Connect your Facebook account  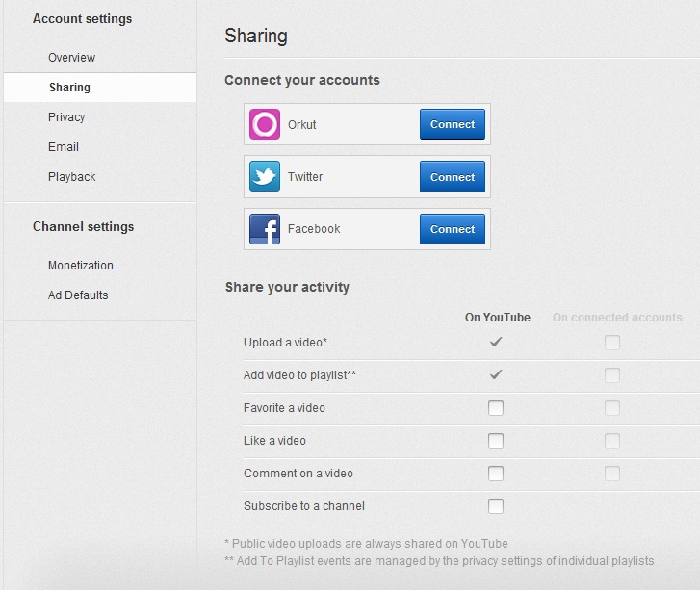pyautogui.click(x=453, y=229)
